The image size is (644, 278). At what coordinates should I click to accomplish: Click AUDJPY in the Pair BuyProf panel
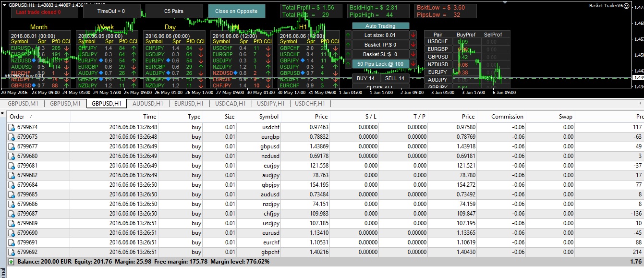coord(438,80)
